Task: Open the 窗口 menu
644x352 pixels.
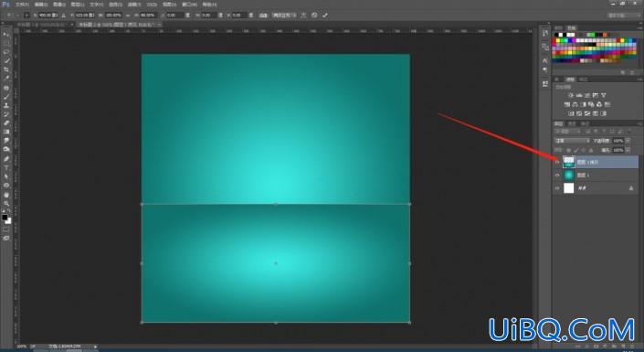Action: pos(189,5)
